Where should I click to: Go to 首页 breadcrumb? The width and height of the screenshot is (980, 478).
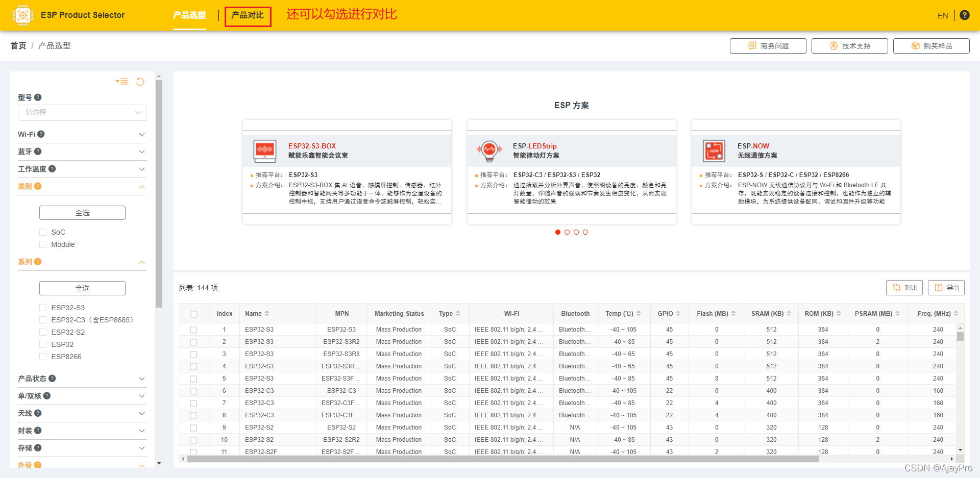18,45
